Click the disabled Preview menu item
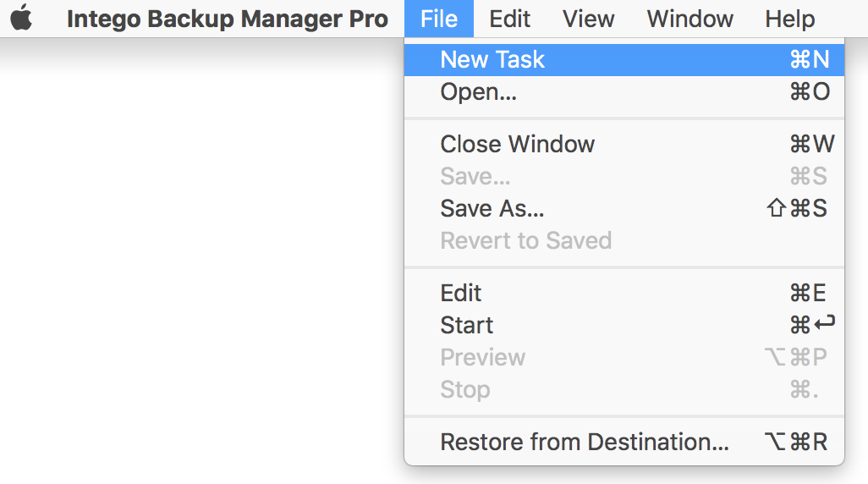 click(624, 357)
